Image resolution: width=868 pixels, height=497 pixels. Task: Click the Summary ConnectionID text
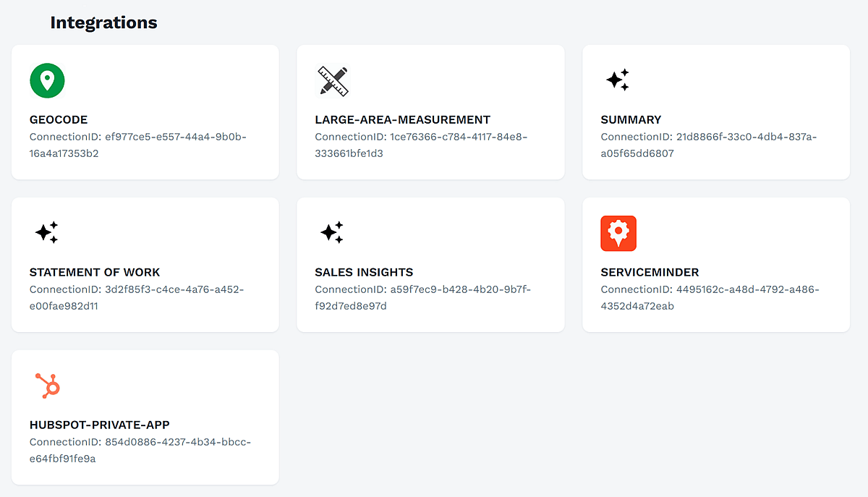click(x=709, y=145)
